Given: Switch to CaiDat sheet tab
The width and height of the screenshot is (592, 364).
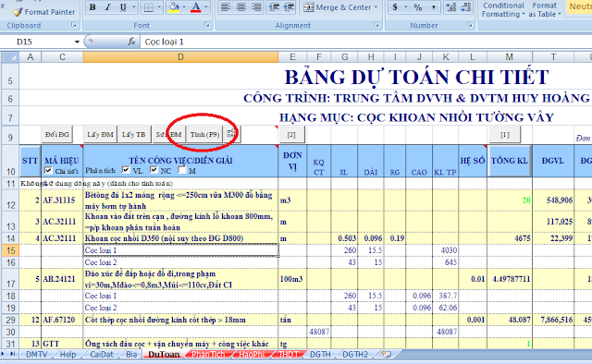Looking at the screenshot, I should click(102, 354).
